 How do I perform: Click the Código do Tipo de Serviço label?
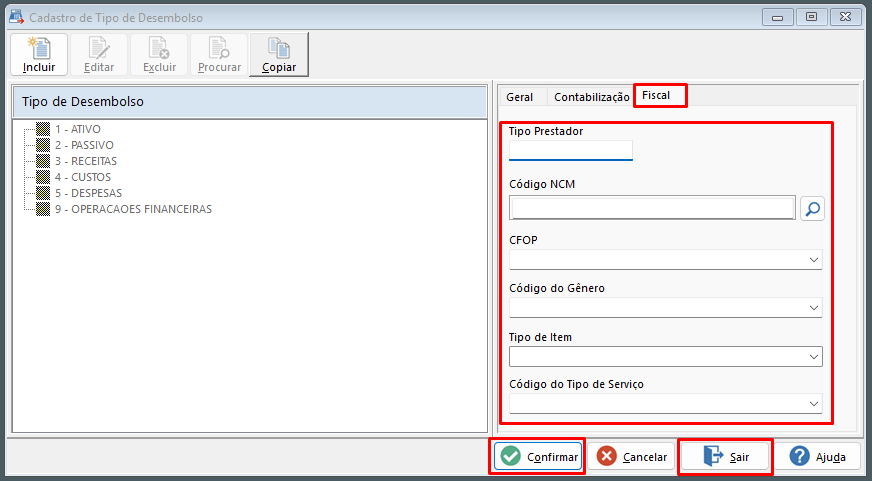576,384
